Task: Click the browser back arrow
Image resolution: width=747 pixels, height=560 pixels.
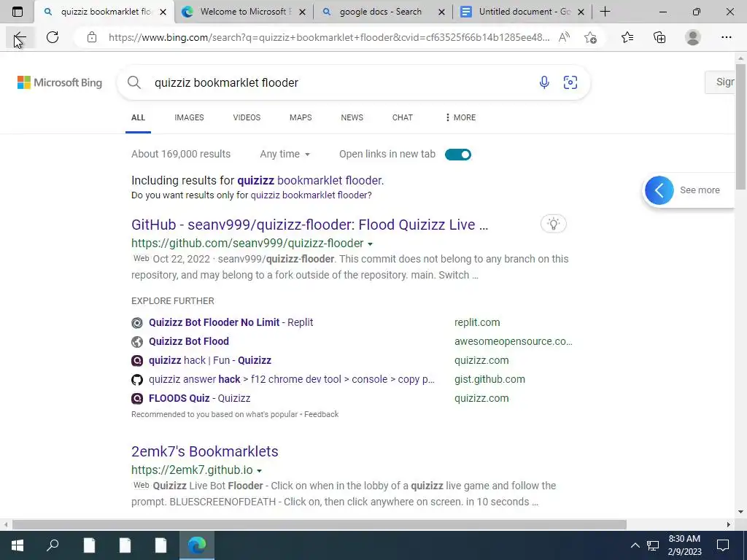Action: pos(20,37)
